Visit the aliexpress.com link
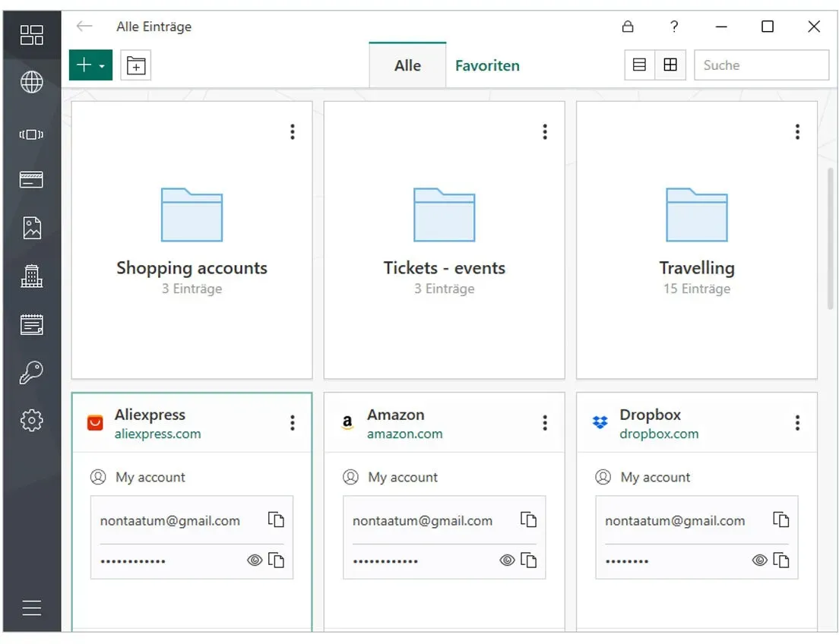839x644 pixels. coord(158,434)
